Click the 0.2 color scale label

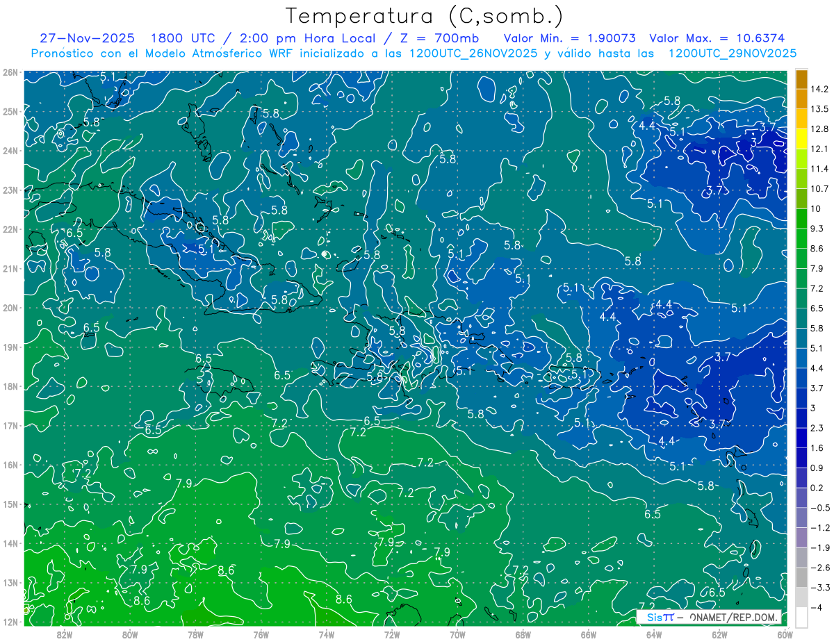click(817, 488)
